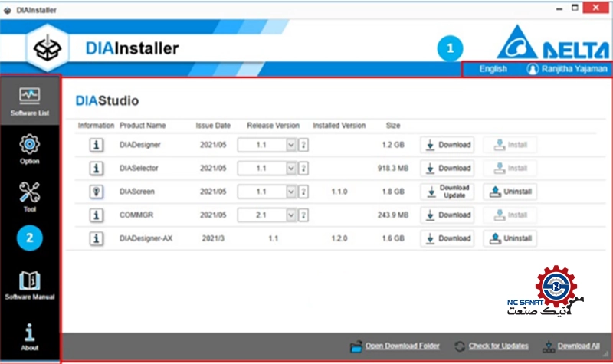Click Download Update for DIAScreen
The height and width of the screenshot is (364, 613).
pyautogui.click(x=447, y=192)
